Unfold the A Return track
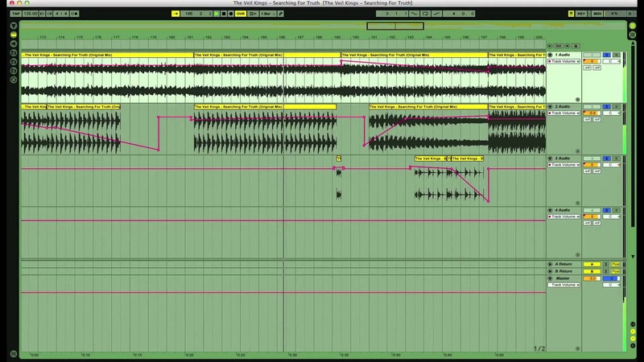This screenshot has width=644, height=362. [550, 264]
